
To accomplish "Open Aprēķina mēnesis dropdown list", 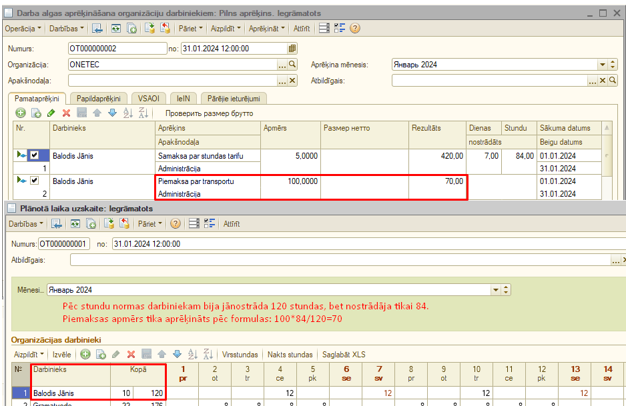I will pyautogui.click(x=602, y=64).
